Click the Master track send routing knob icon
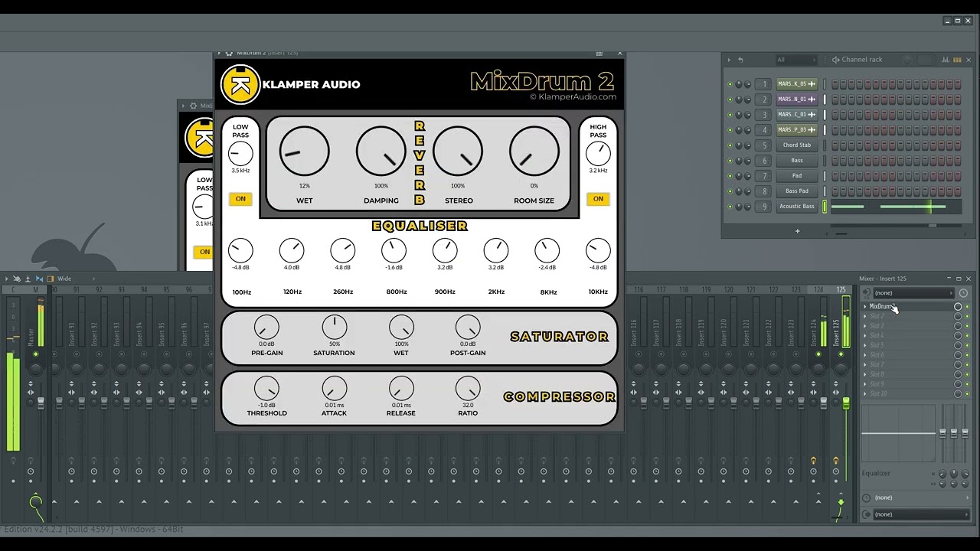The image size is (980, 551). tap(35, 503)
